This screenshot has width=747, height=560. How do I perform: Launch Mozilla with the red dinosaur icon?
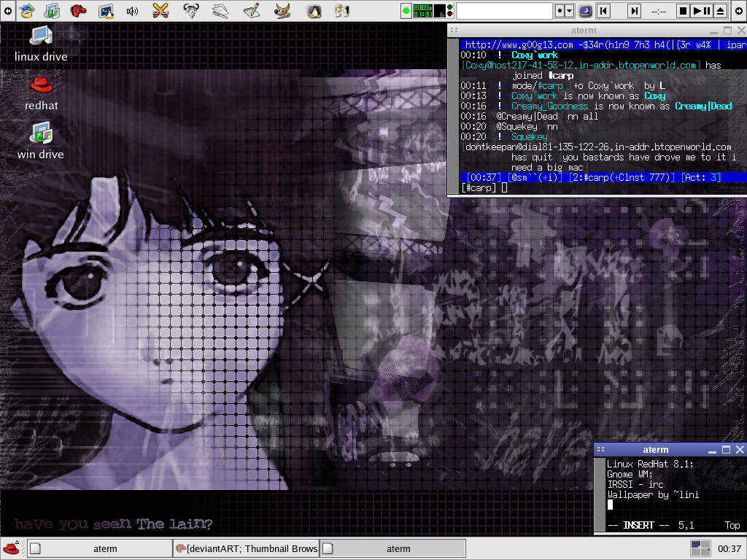pyautogui.click(x=78, y=10)
